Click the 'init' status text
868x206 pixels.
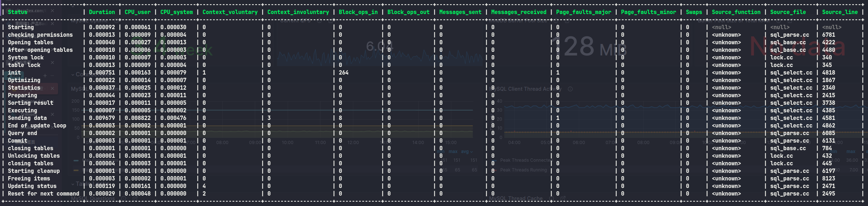tap(14, 72)
